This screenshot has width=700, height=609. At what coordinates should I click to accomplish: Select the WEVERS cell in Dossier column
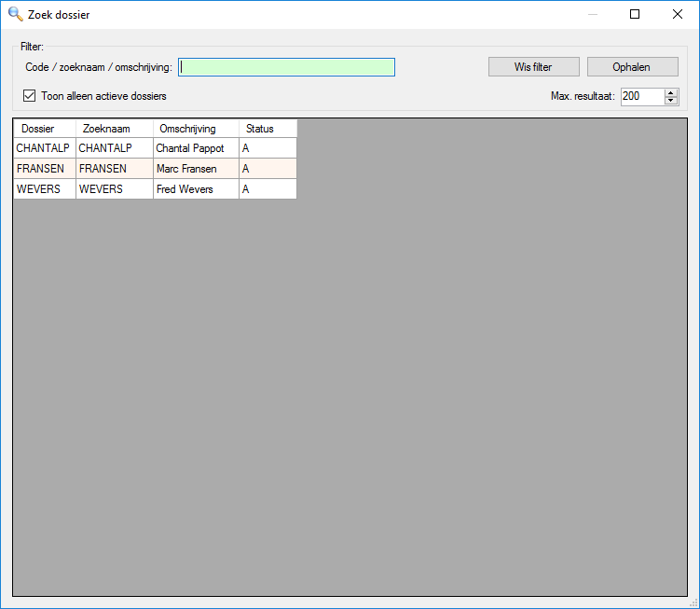pyautogui.click(x=45, y=189)
